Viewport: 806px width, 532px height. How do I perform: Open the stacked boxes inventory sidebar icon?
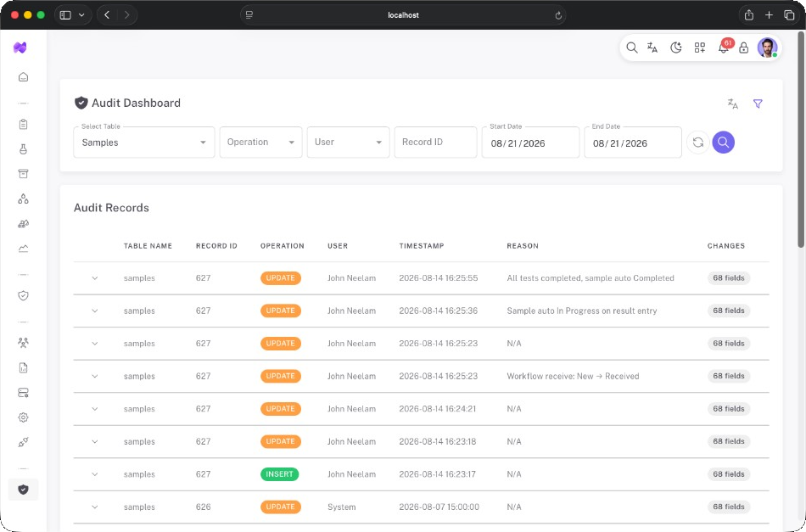tap(23, 224)
